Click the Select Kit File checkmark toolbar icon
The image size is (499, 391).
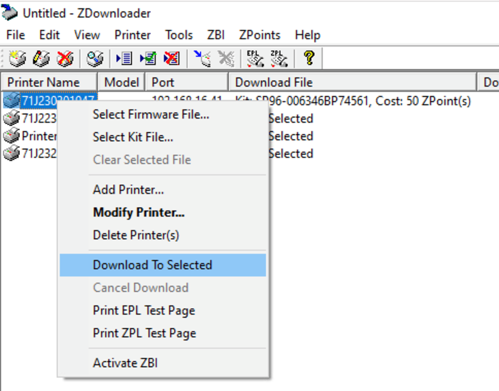(x=148, y=59)
